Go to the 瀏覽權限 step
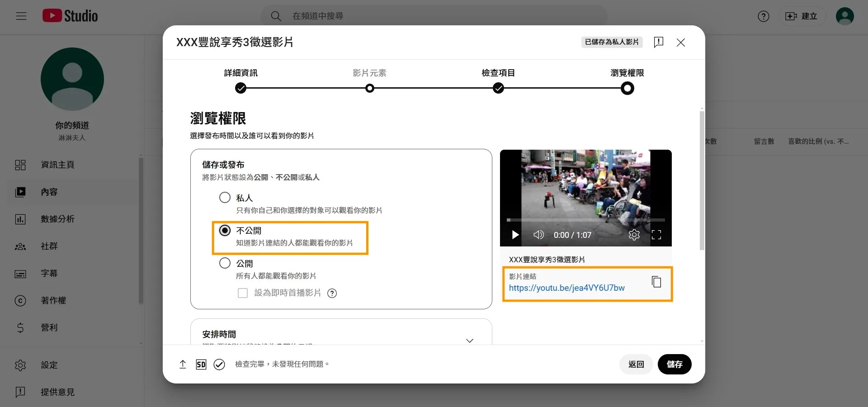Viewport: 868px width, 407px height. point(627,80)
